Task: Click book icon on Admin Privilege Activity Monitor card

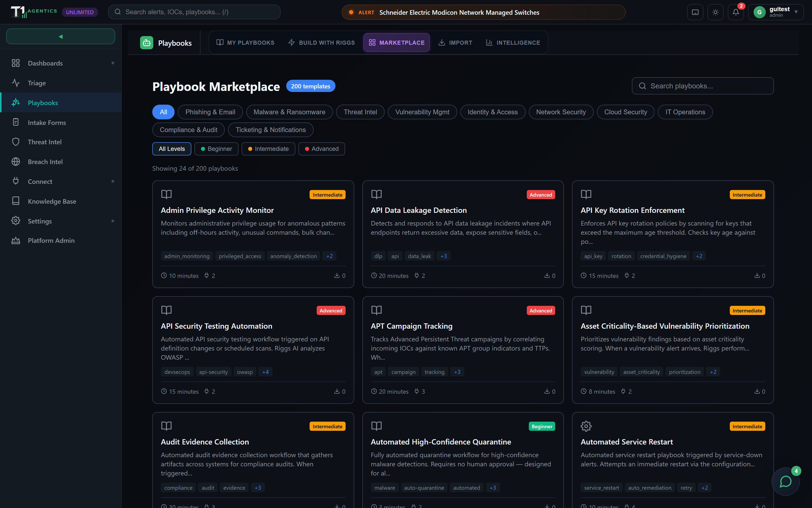Action: click(x=166, y=195)
